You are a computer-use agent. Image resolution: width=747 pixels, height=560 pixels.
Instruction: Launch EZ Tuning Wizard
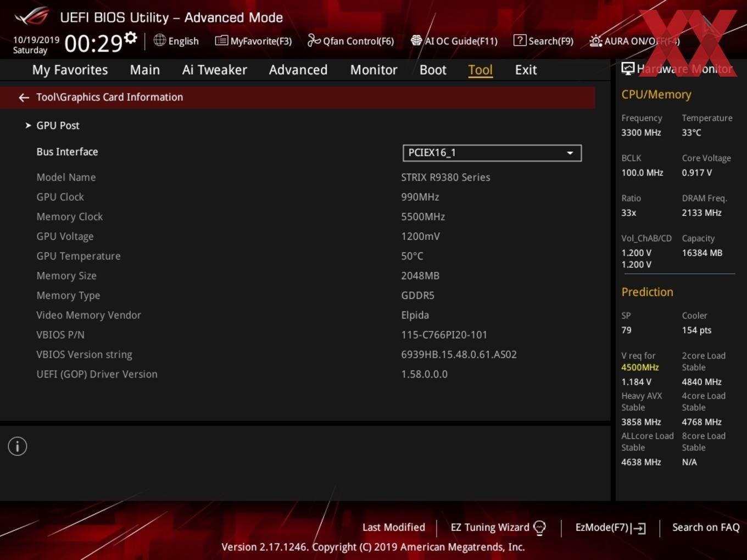coord(490,527)
